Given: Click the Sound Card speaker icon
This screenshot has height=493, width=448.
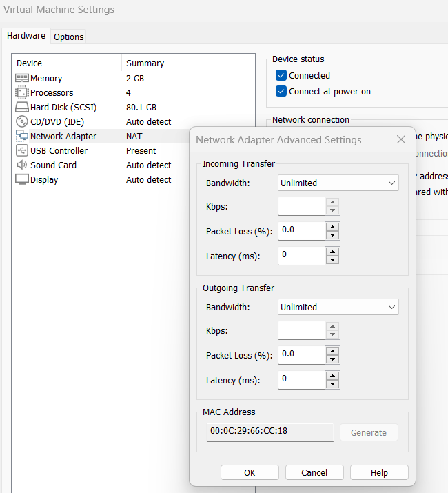Looking at the screenshot, I should pos(21,165).
